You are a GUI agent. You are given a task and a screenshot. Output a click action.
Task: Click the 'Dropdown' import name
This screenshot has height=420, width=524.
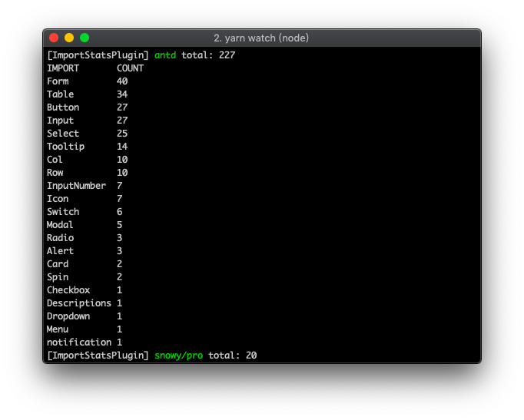pos(68,316)
